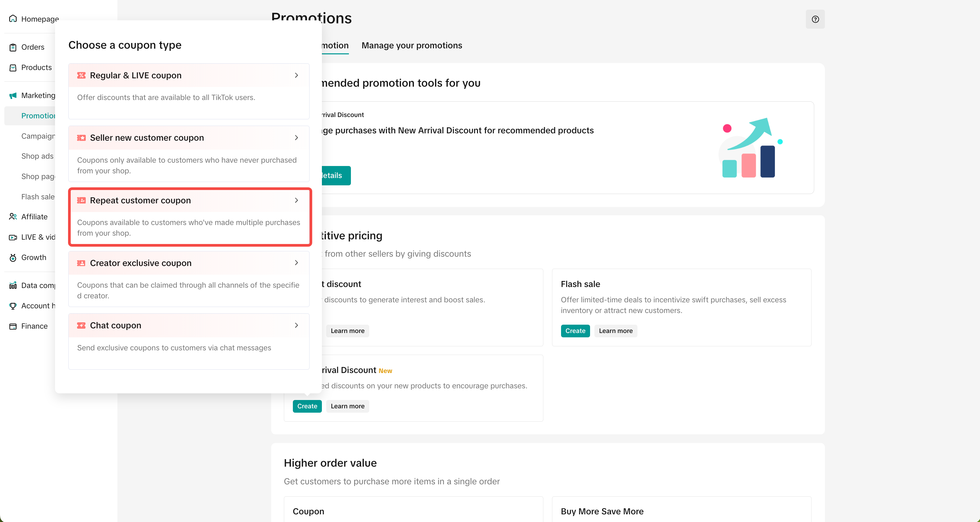
Task: Click the Data compass chart icon
Action: [13, 286]
